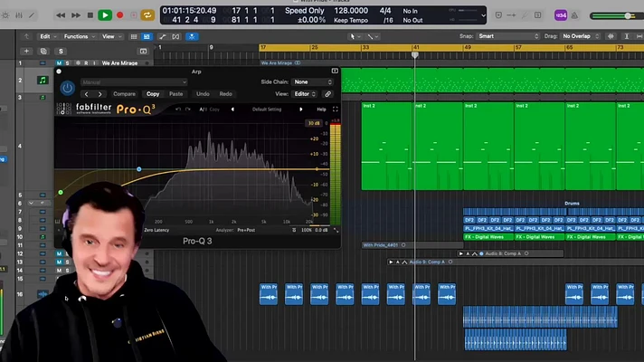Open the Functions menu

(x=79, y=36)
